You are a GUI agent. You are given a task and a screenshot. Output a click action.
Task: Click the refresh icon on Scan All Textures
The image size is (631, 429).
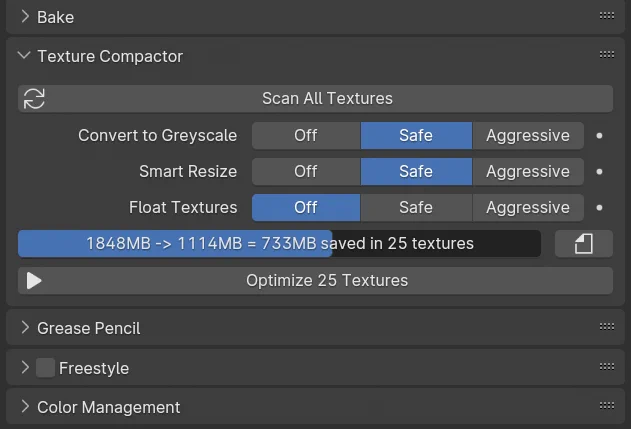(x=34, y=99)
